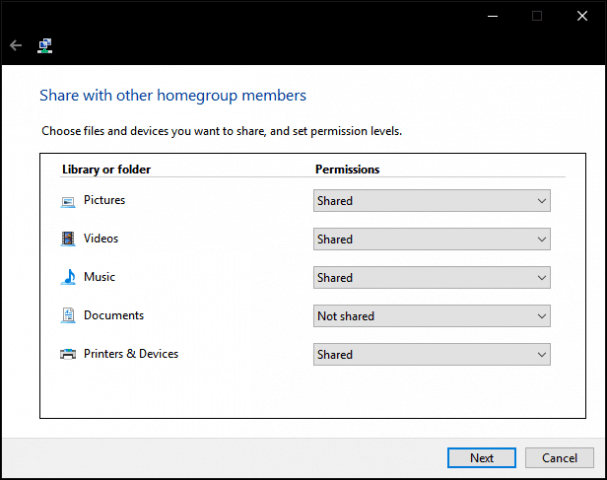Go back with the arrow icon
This screenshot has width=607, height=480.
point(16,46)
